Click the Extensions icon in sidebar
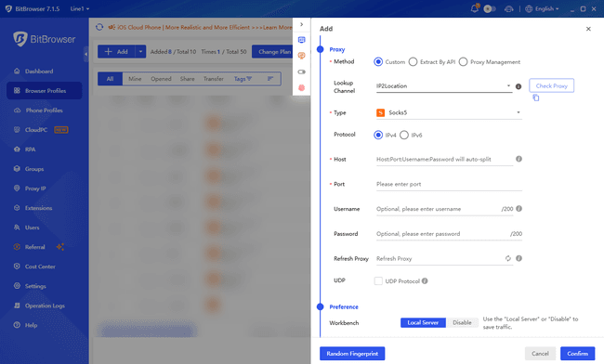604x364 pixels. [x=17, y=208]
